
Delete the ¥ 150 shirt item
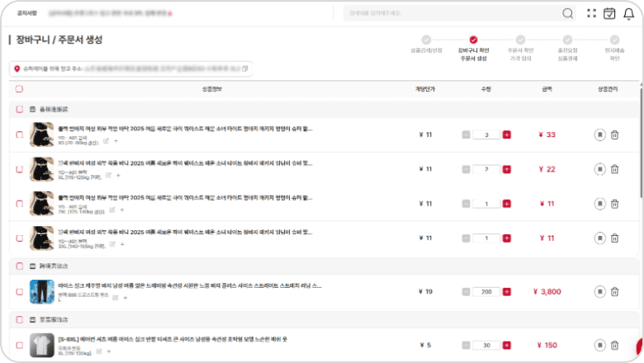click(614, 345)
